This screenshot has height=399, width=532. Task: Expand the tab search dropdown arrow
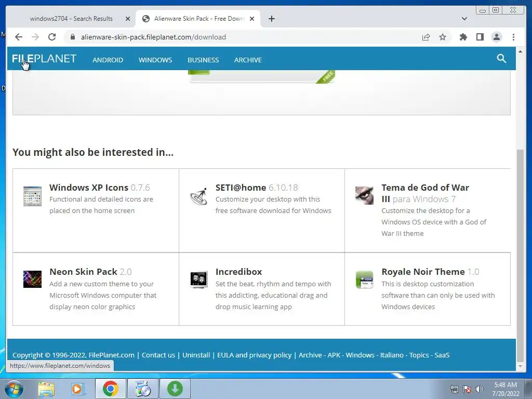[464, 19]
